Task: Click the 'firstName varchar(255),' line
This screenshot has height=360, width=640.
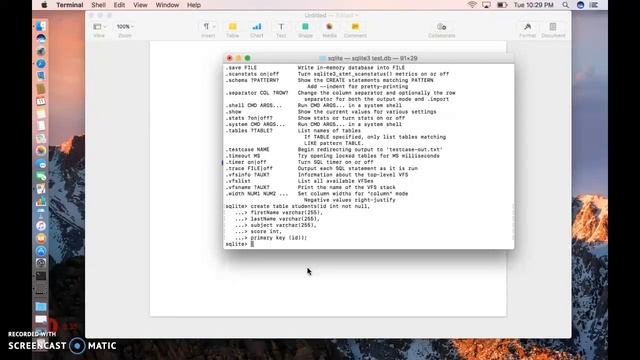Action: point(279,213)
